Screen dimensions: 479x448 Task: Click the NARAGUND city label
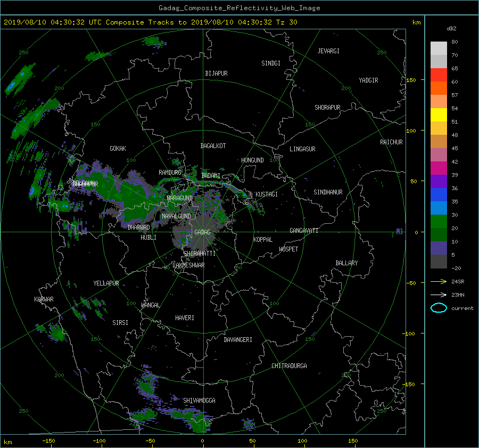180,198
